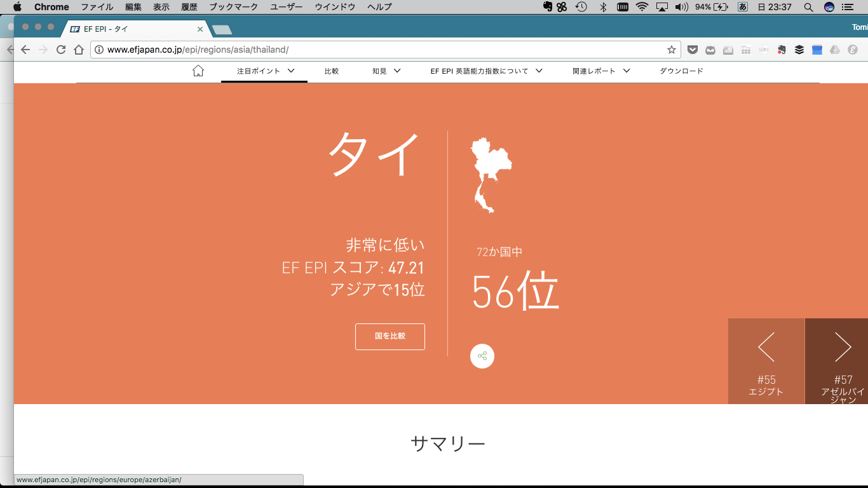This screenshot has width=868, height=488.
Task: Open the ヘルプ menu
Action: (x=379, y=7)
